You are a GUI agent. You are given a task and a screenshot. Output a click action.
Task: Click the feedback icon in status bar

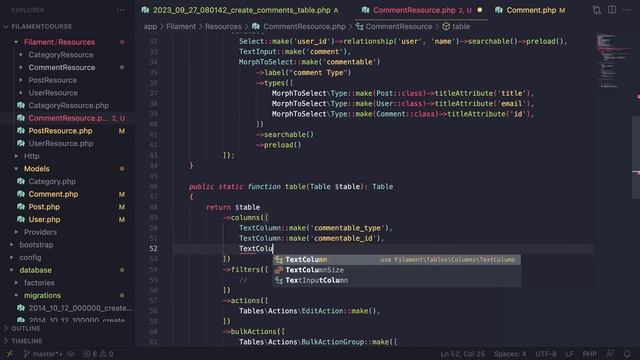(611, 354)
